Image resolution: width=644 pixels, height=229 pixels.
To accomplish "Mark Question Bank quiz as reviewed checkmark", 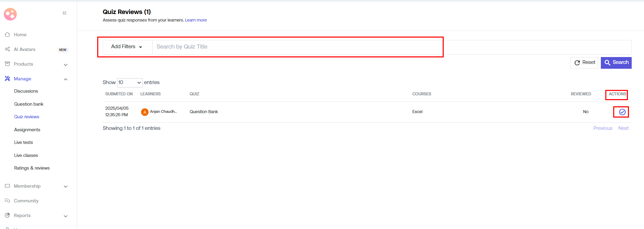I will coord(622,112).
